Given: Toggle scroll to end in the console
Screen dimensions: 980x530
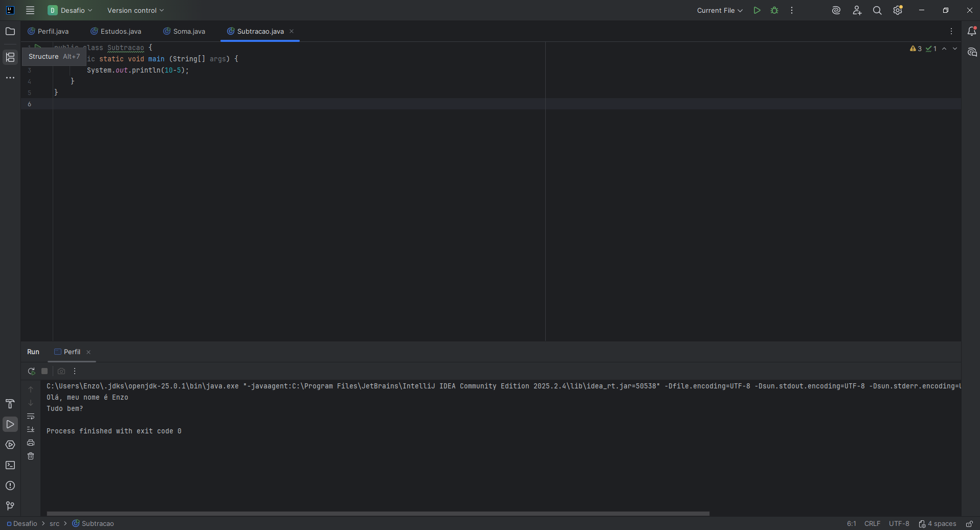Looking at the screenshot, I should point(31,429).
